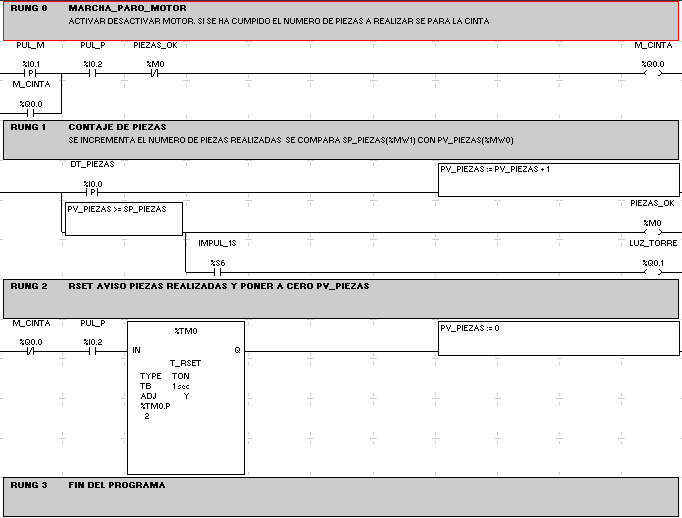Click the IMPUL_1S symbol label

pos(217,243)
